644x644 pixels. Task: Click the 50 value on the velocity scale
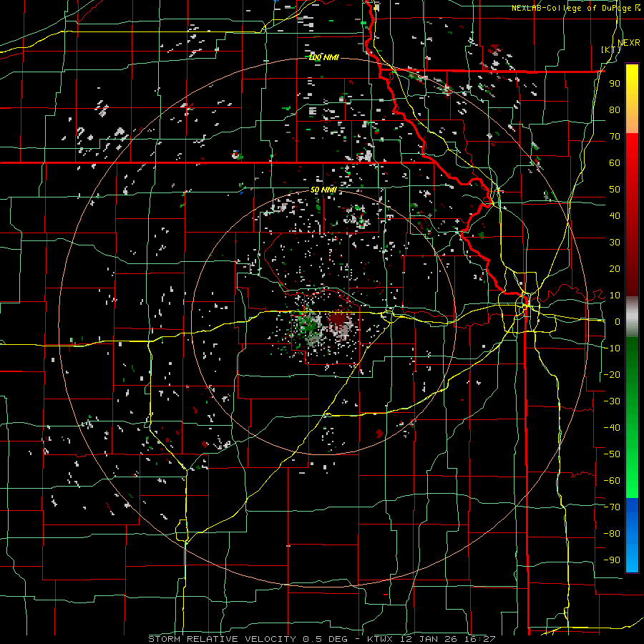pyautogui.click(x=615, y=190)
